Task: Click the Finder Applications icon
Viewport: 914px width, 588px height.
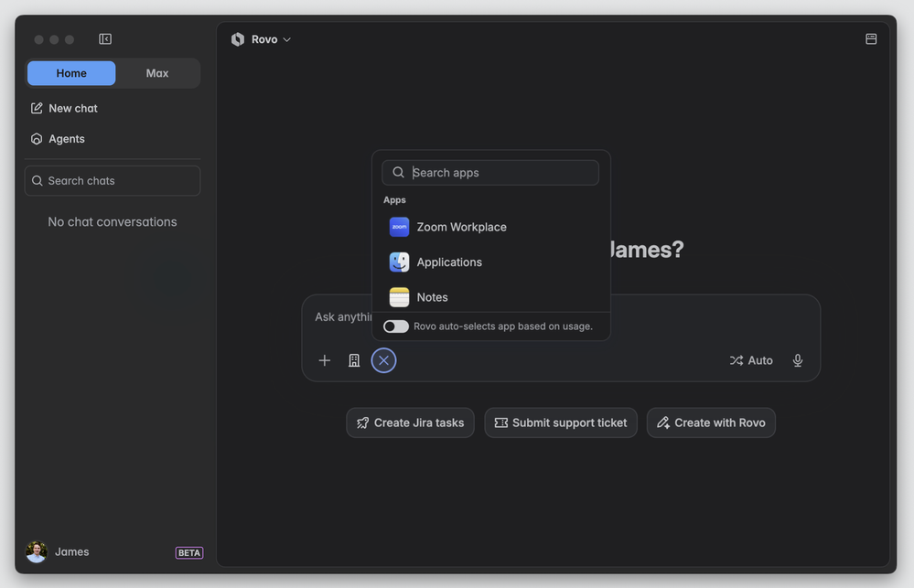Action: (x=399, y=262)
